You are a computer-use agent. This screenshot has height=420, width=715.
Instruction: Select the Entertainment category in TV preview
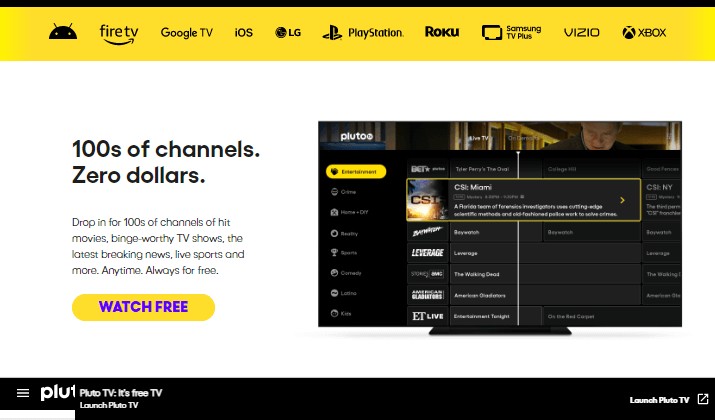(356, 171)
